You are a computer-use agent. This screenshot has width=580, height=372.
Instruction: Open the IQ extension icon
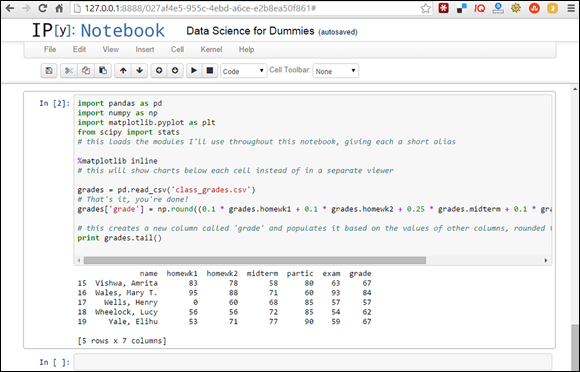click(x=479, y=8)
